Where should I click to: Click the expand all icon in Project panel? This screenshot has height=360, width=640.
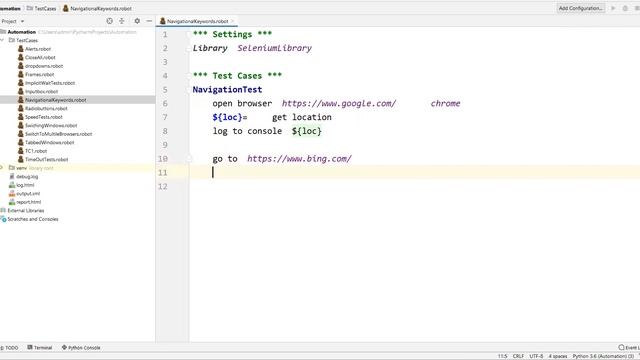tap(122, 21)
